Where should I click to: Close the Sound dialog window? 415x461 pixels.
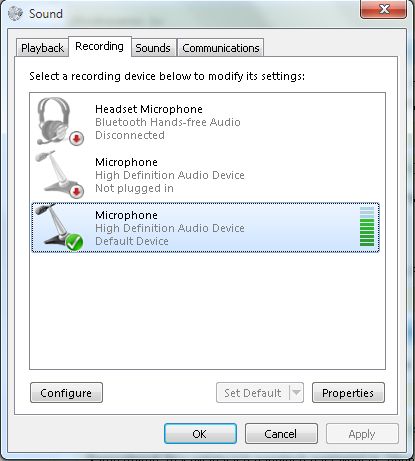(x=384, y=9)
